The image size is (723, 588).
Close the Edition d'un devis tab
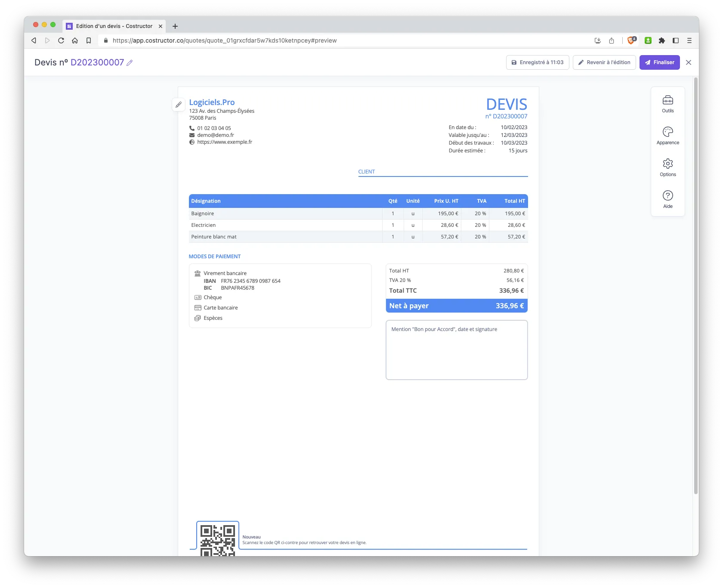tap(161, 26)
